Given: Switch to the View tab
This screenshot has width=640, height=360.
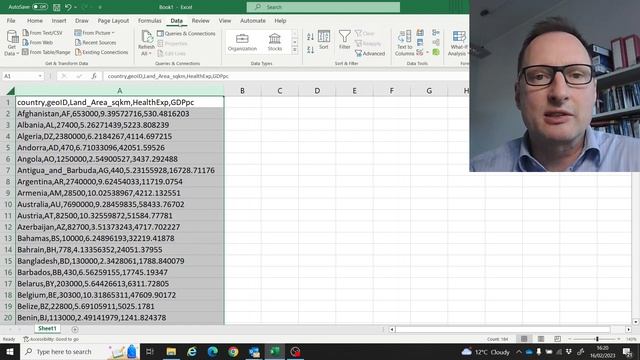Looking at the screenshot, I should click(x=224, y=20).
